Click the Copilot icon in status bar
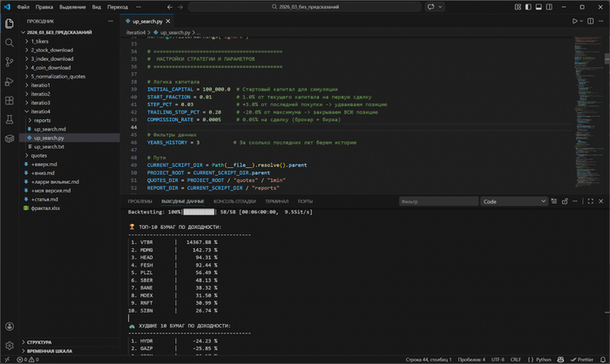Screen dimensions: 610x364 pos(560,360)
